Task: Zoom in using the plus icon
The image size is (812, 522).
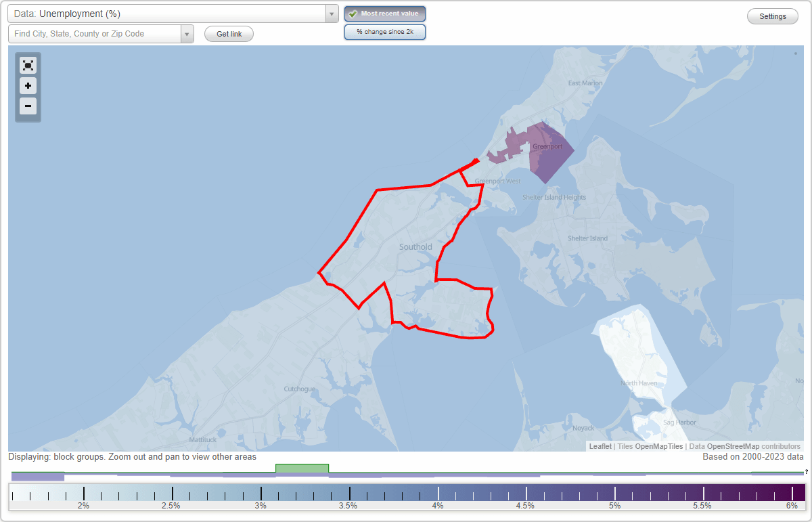Action: [x=28, y=86]
